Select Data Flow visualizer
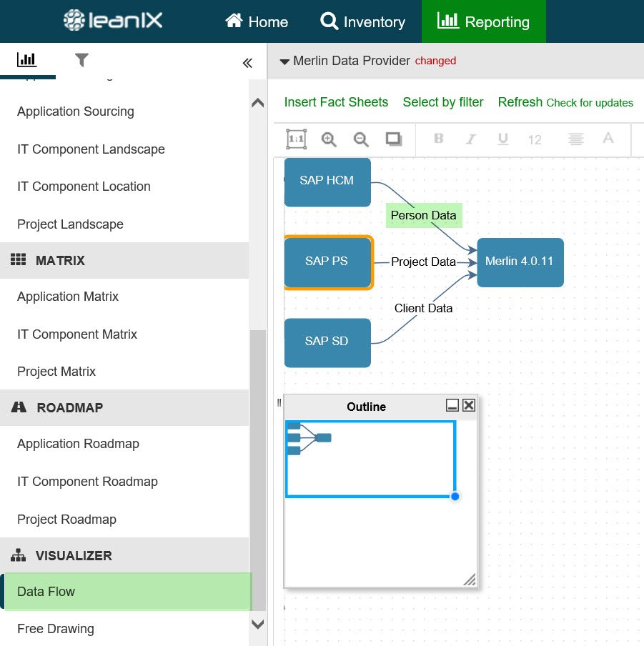This screenshot has height=646, width=644. [x=126, y=591]
